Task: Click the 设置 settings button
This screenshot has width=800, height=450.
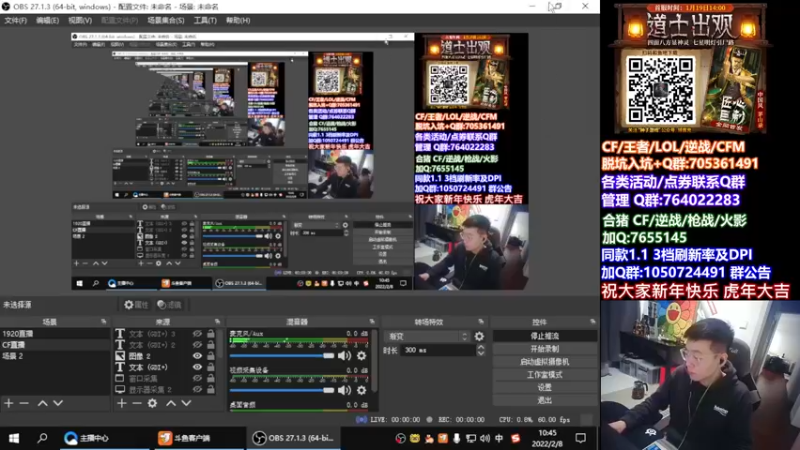Action: coord(544,387)
